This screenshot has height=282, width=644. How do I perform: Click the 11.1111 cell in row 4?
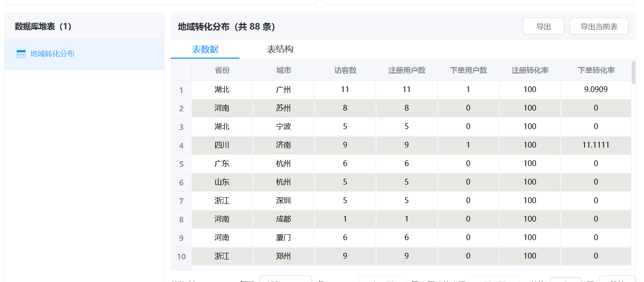[596, 145]
